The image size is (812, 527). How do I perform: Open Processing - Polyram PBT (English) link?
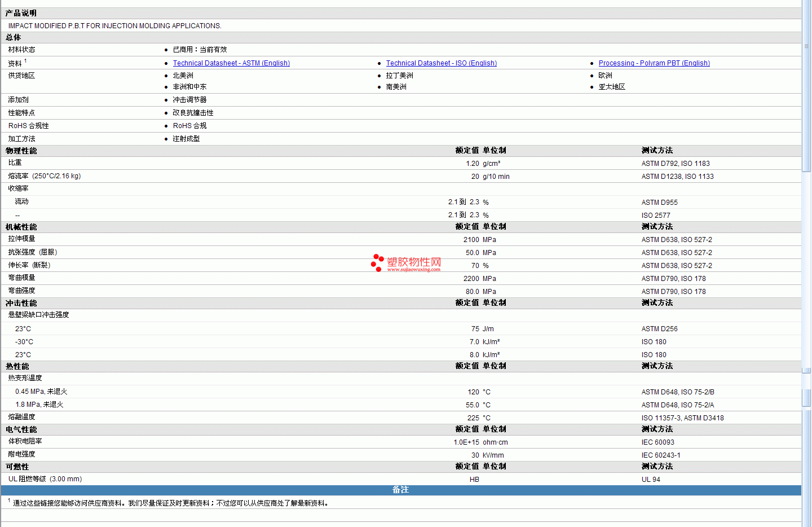click(x=654, y=63)
